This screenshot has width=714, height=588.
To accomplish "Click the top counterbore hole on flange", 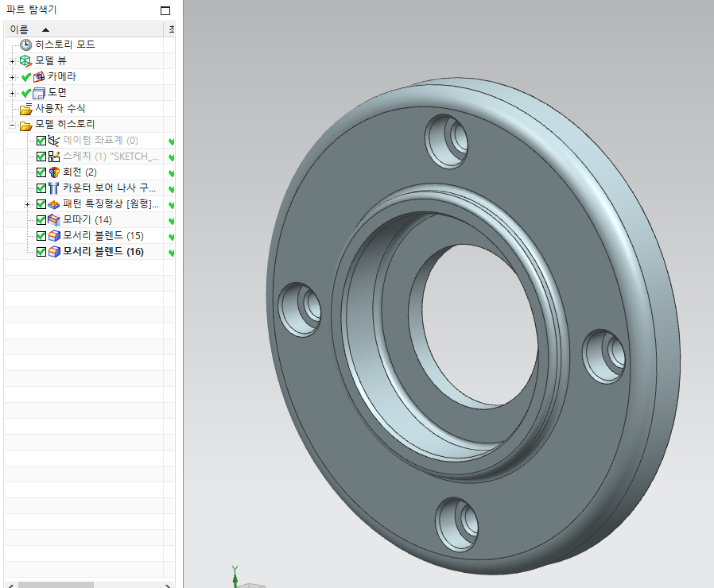I will tap(447, 141).
